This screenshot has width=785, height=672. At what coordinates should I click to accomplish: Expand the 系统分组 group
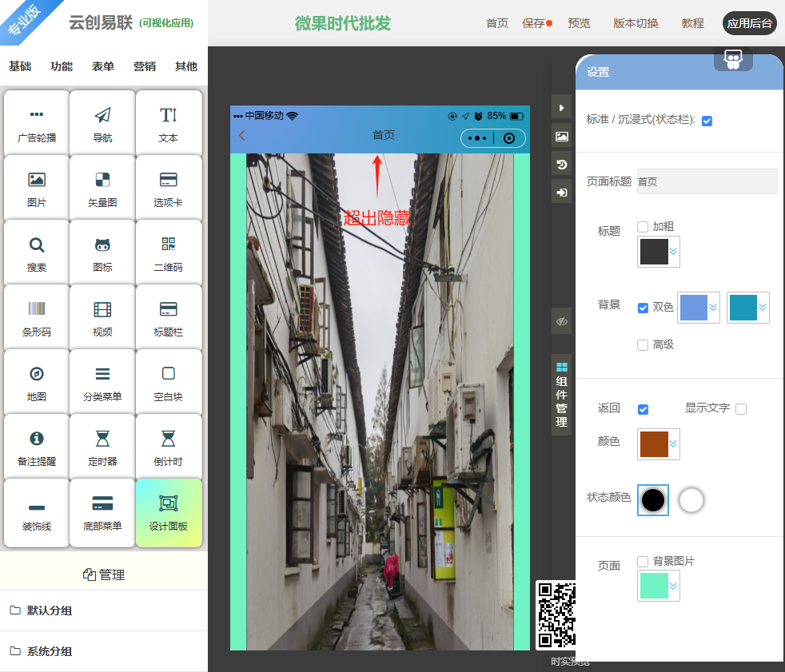pyautogui.click(x=50, y=651)
